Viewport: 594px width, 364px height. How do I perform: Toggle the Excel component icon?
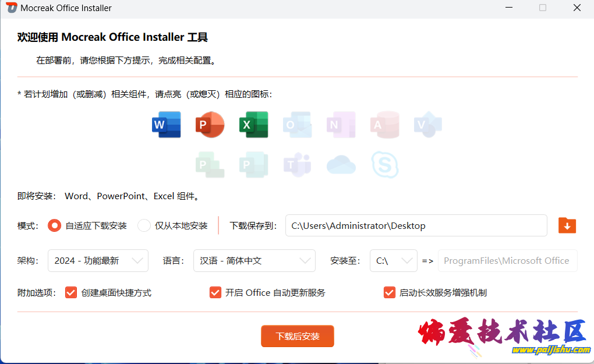click(x=253, y=125)
